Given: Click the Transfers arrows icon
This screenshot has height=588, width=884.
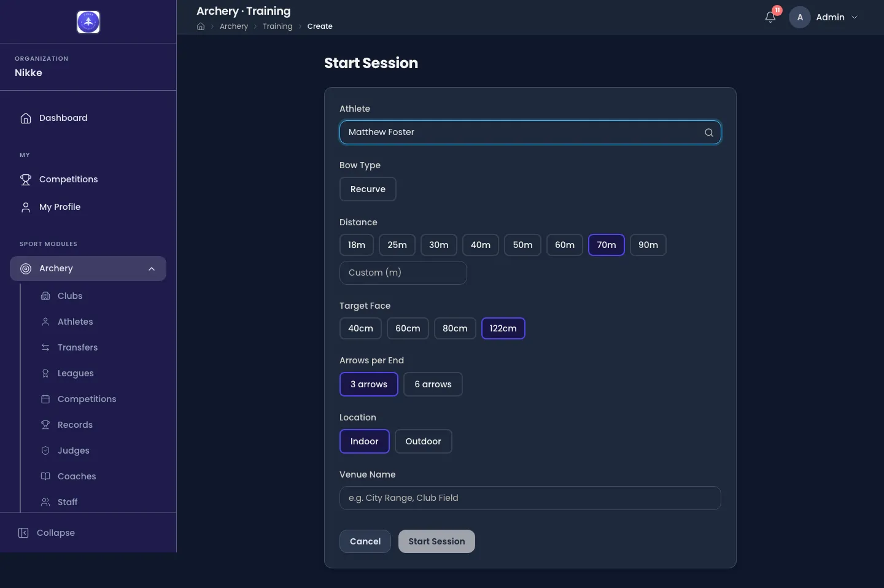Looking at the screenshot, I should 45,347.
